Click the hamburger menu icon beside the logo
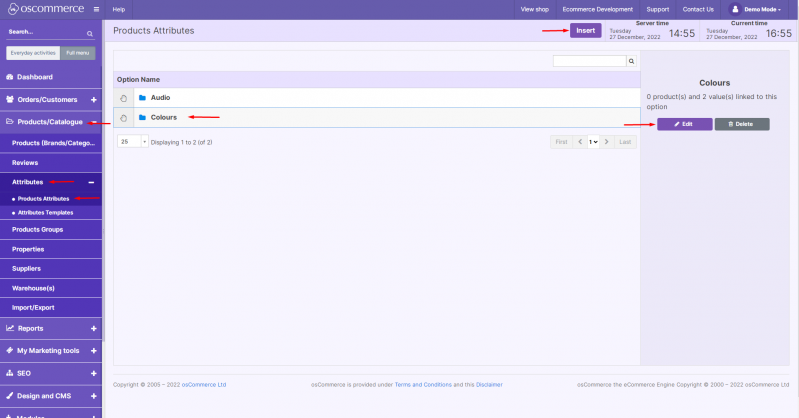Screen dimensions: 799x418 click(95, 9)
